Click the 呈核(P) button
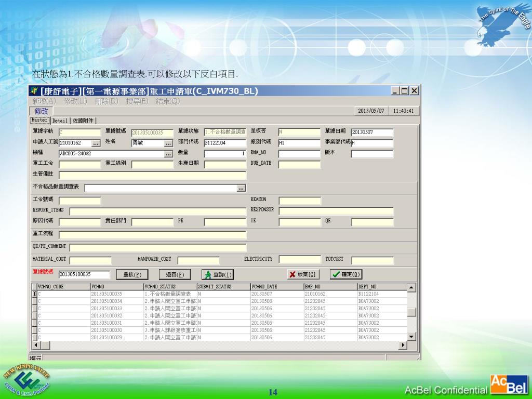 [132, 274]
